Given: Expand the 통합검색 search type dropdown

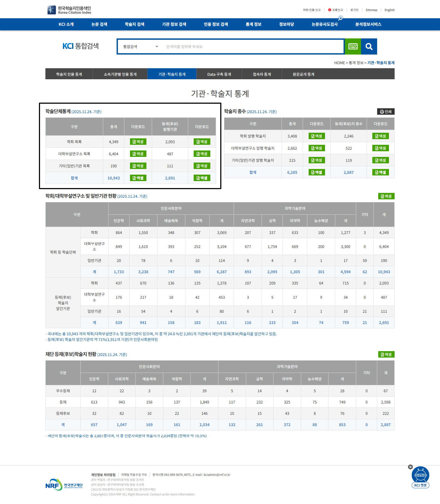Looking at the screenshot, I should click(140, 46).
